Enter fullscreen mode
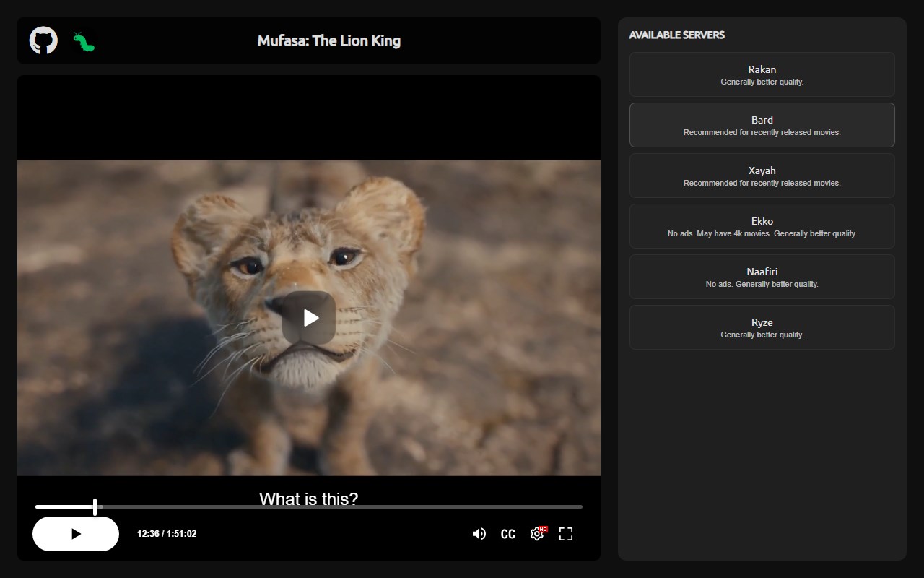Viewport: 924px width, 578px height. (566, 534)
